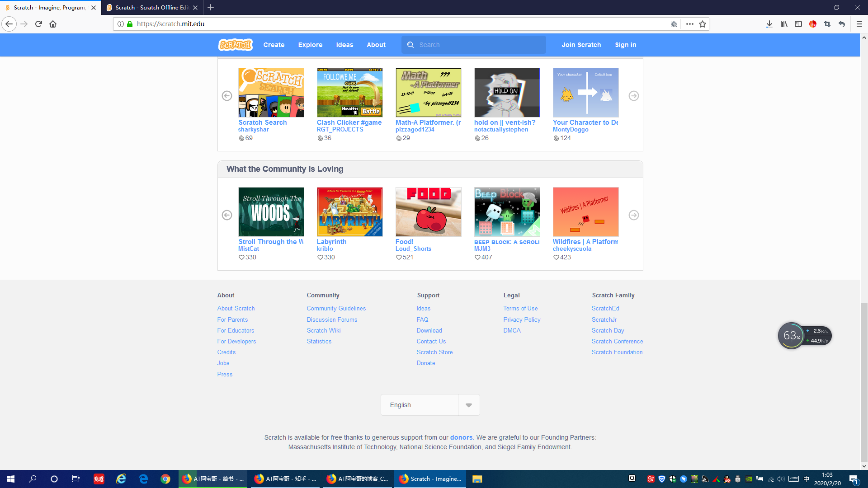Bookmark this page with the star icon
The width and height of the screenshot is (868, 488).
coord(702,24)
